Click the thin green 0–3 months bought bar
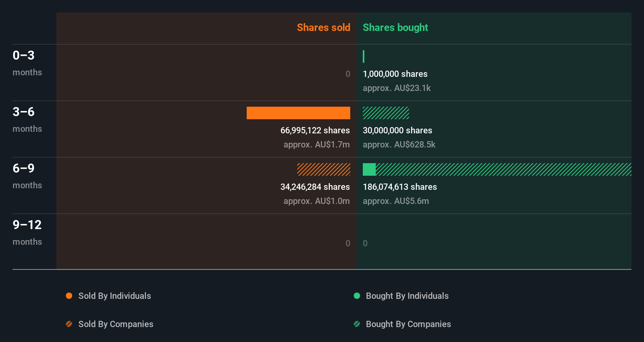 click(x=364, y=56)
